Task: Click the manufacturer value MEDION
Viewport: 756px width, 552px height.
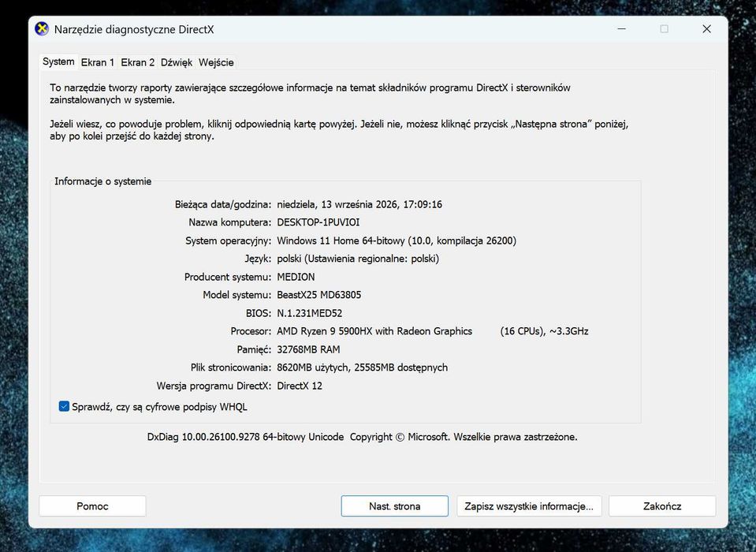Action: click(296, 277)
